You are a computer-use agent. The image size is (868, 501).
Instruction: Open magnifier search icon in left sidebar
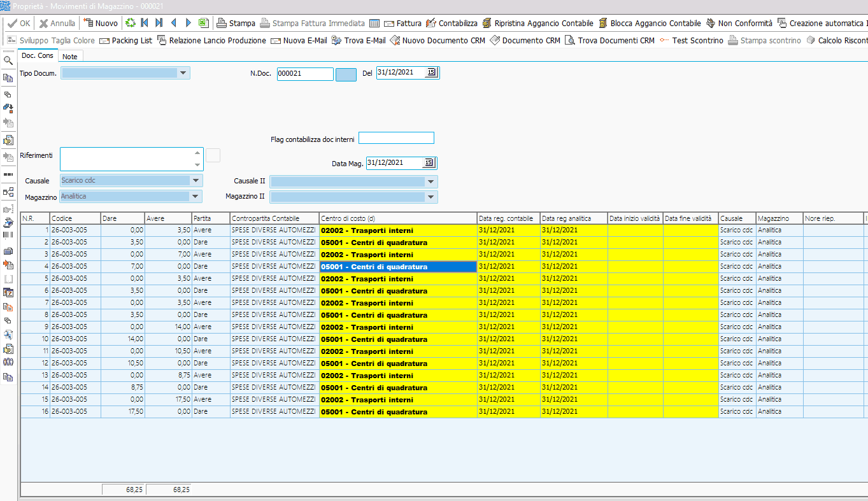click(x=8, y=61)
